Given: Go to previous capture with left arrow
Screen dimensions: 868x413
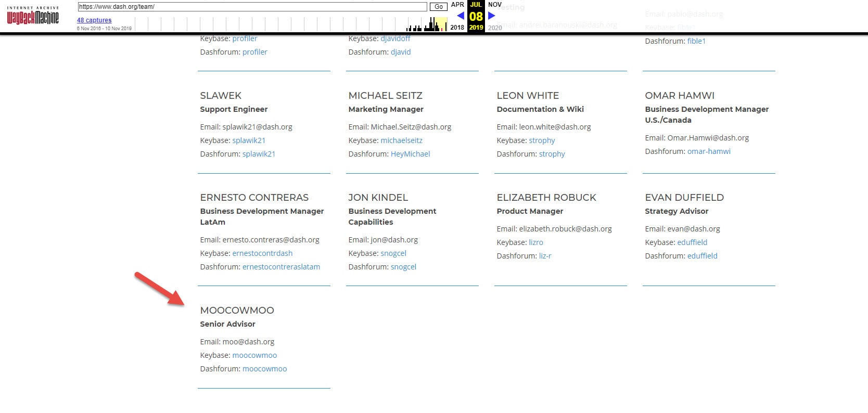Looking at the screenshot, I should 460,16.
